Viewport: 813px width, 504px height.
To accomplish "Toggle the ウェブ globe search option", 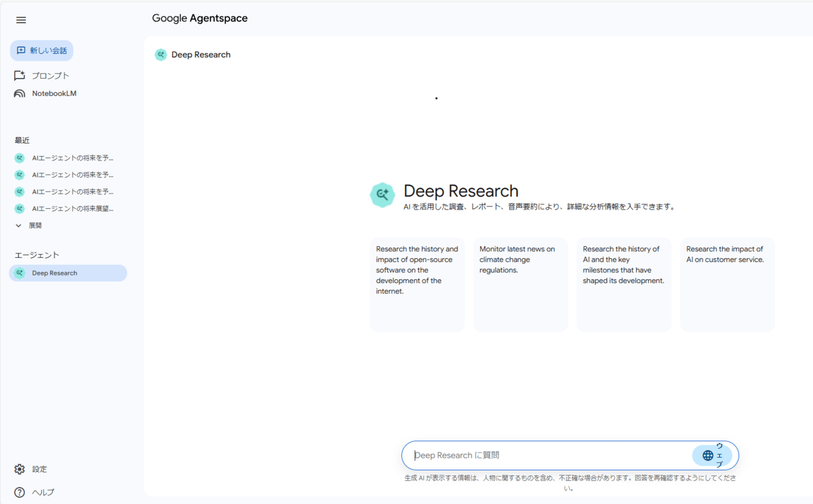I will pyautogui.click(x=711, y=455).
